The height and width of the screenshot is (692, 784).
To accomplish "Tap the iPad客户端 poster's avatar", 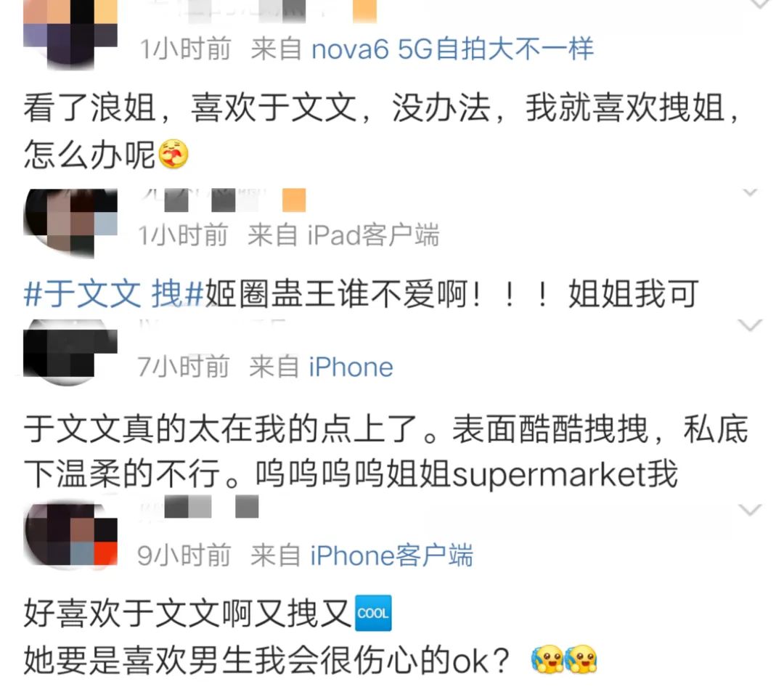I will tap(70, 223).
